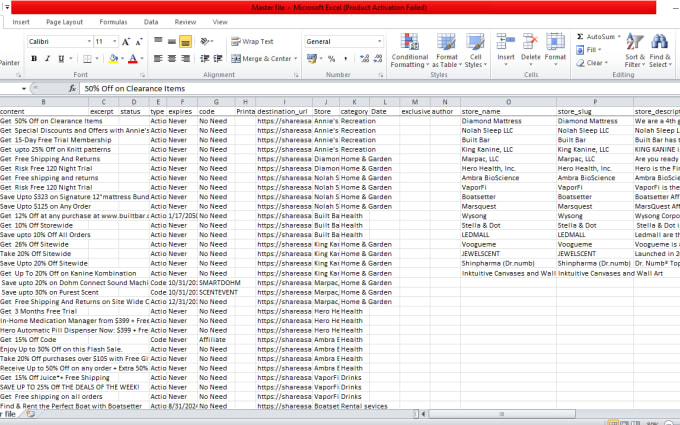Screen dimensions: 680x425
Task: Select cell 'Diamond Mattress' under store_name
Action: 508,121
